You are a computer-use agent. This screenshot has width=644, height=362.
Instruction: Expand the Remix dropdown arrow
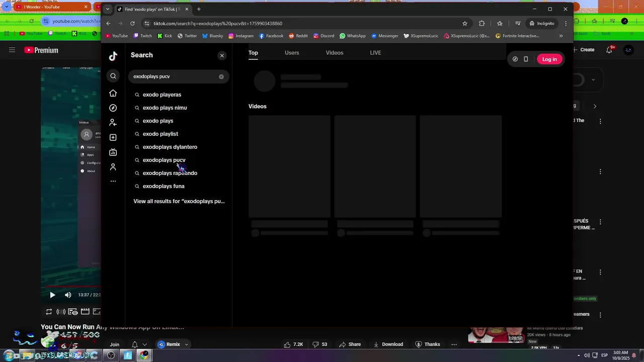coord(186,344)
